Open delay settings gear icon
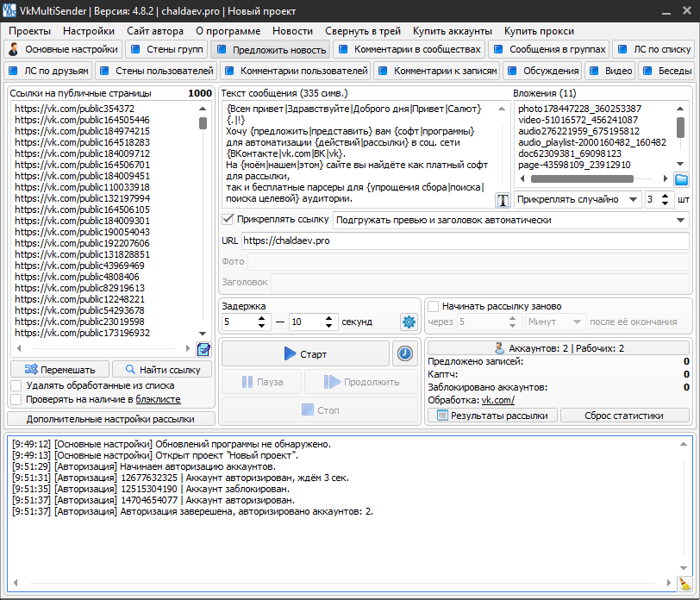The image size is (700, 600). pos(409,322)
